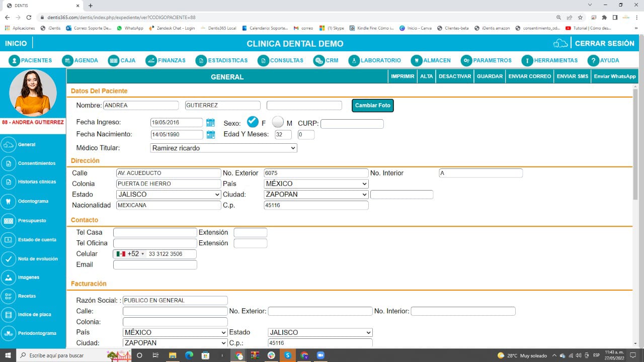This screenshot has height=362, width=644.
Task: Select the F sex radio button
Action: [253, 122]
